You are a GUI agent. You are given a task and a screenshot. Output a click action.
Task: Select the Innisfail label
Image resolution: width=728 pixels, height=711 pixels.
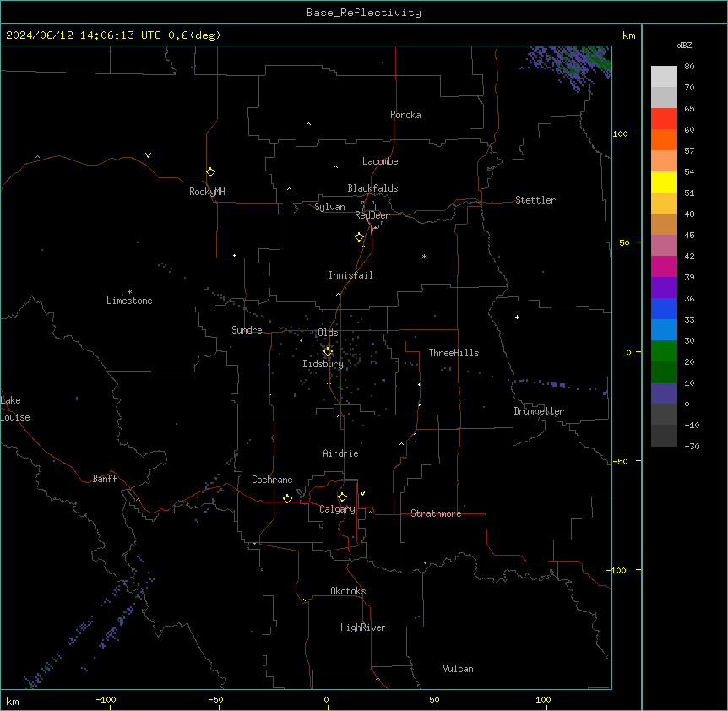coord(350,275)
